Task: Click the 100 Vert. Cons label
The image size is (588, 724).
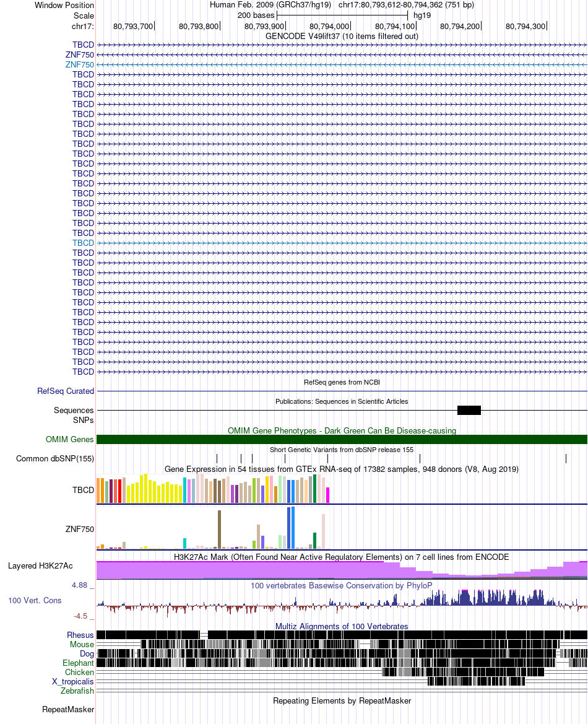Action: click(35, 601)
